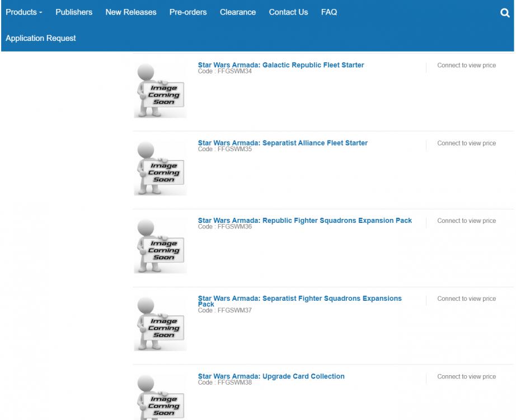Image resolution: width=516 pixels, height=420 pixels.
Task: Open the Contact Us page
Action: coord(288,12)
